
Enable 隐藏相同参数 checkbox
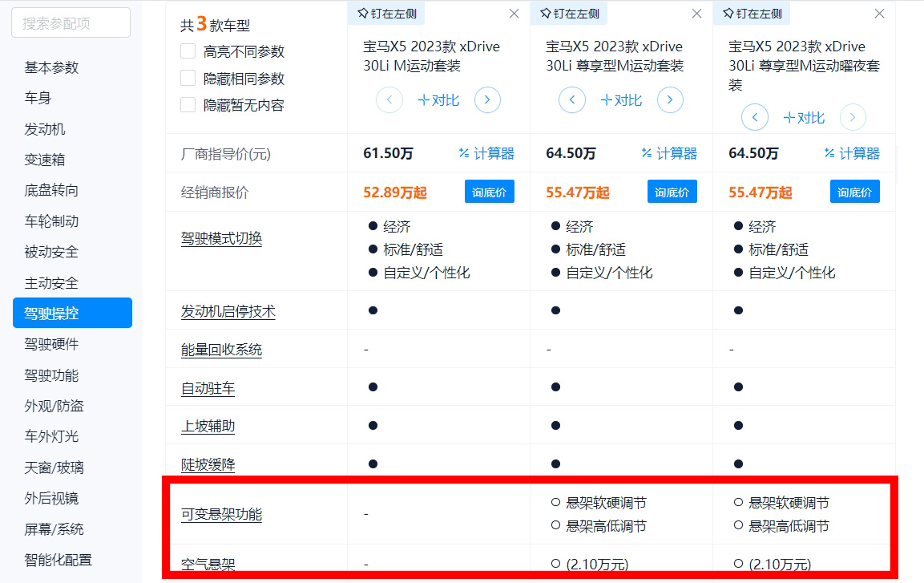188,79
